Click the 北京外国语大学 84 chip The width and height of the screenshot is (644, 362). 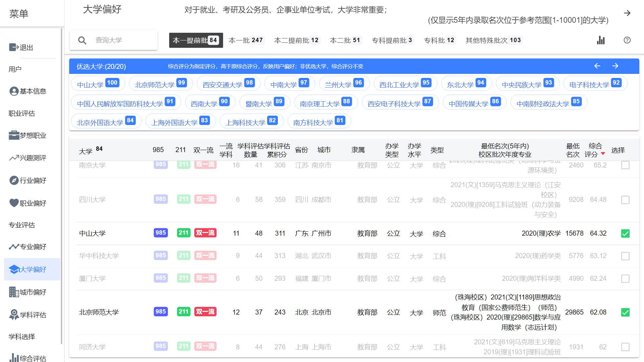coord(106,121)
